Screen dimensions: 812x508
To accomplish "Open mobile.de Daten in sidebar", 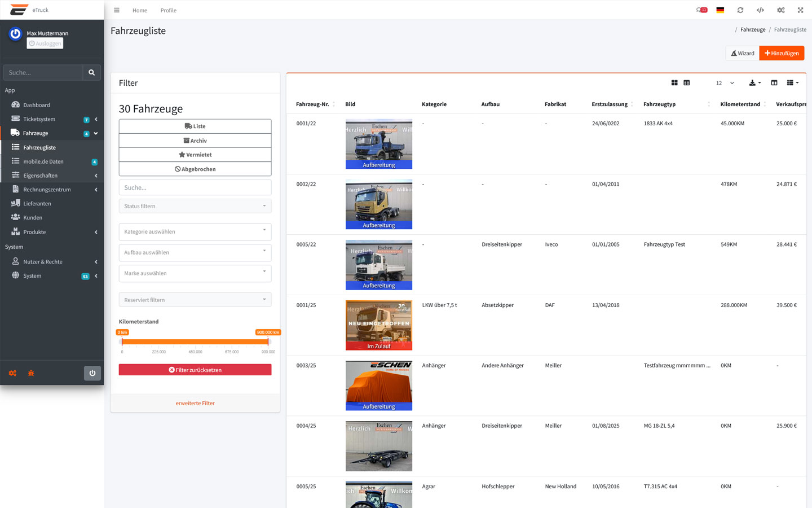I will [52, 161].
